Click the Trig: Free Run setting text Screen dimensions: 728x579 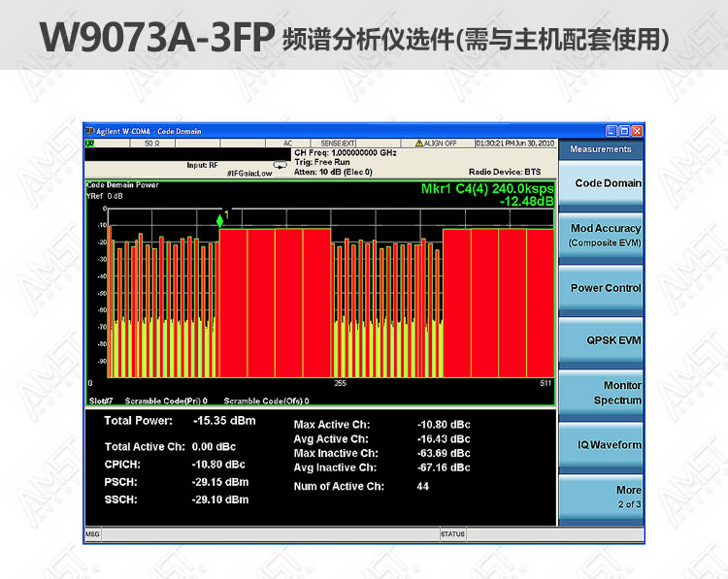point(321,162)
